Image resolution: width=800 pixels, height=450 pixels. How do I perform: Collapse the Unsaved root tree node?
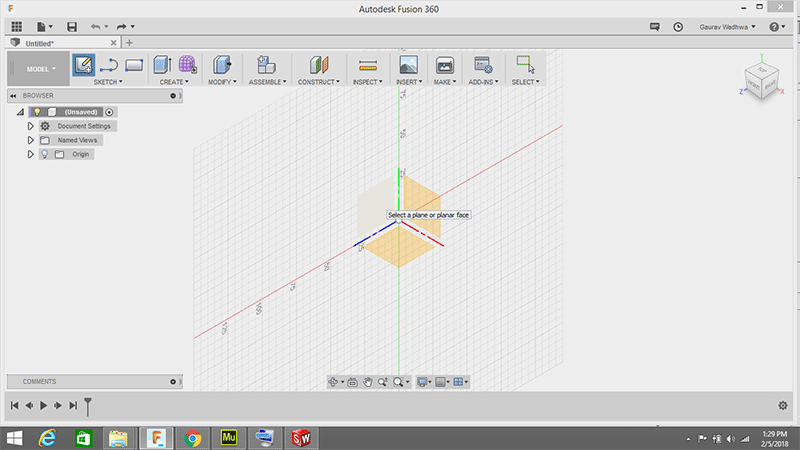pyautogui.click(x=20, y=112)
